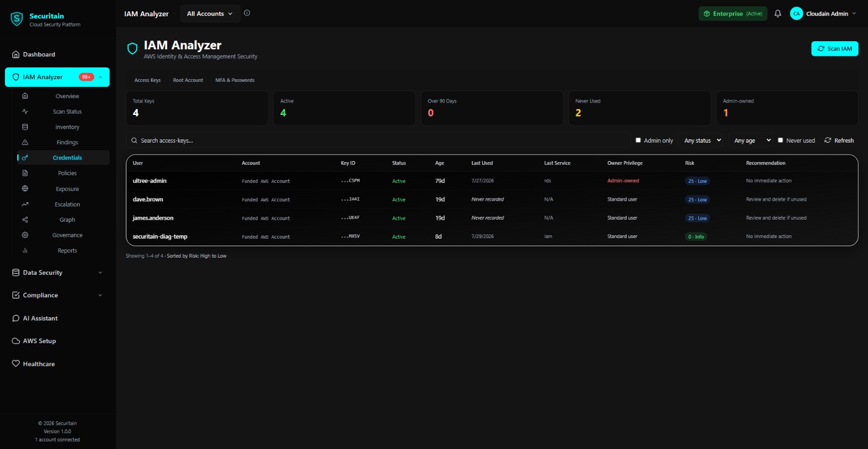Sort by the Last Used column header
The image size is (868, 449).
482,163
